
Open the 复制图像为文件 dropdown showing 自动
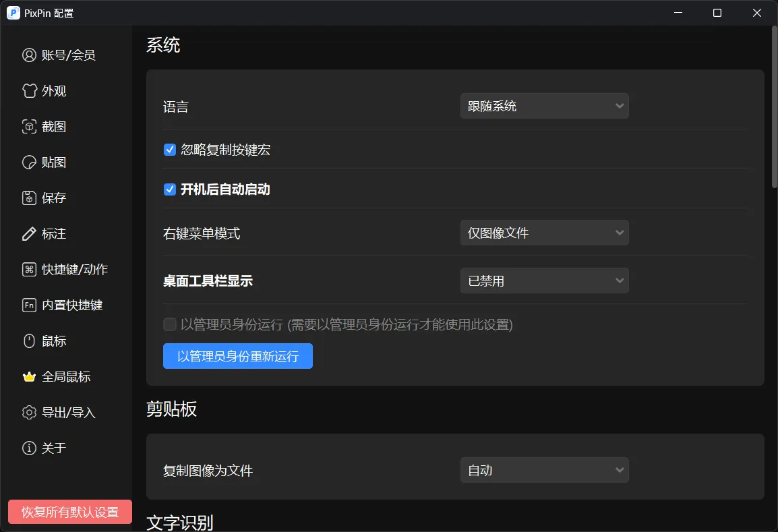point(544,471)
